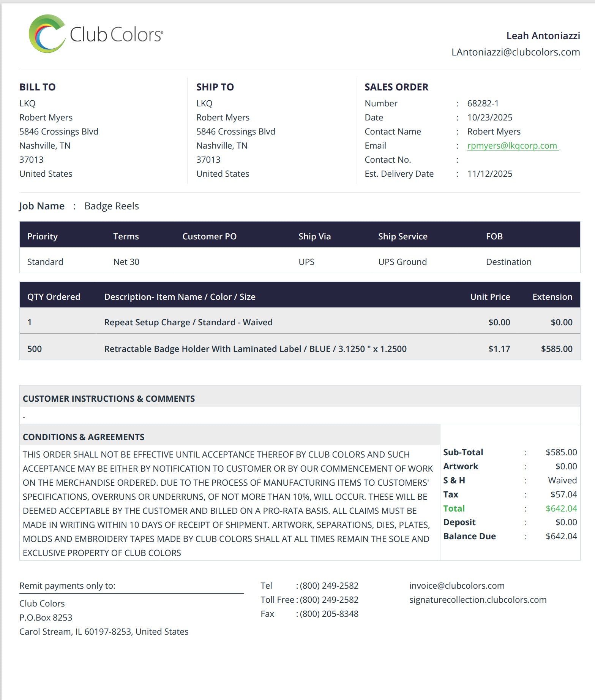Click the SHIP TO heading
The image size is (595, 700).
[215, 87]
